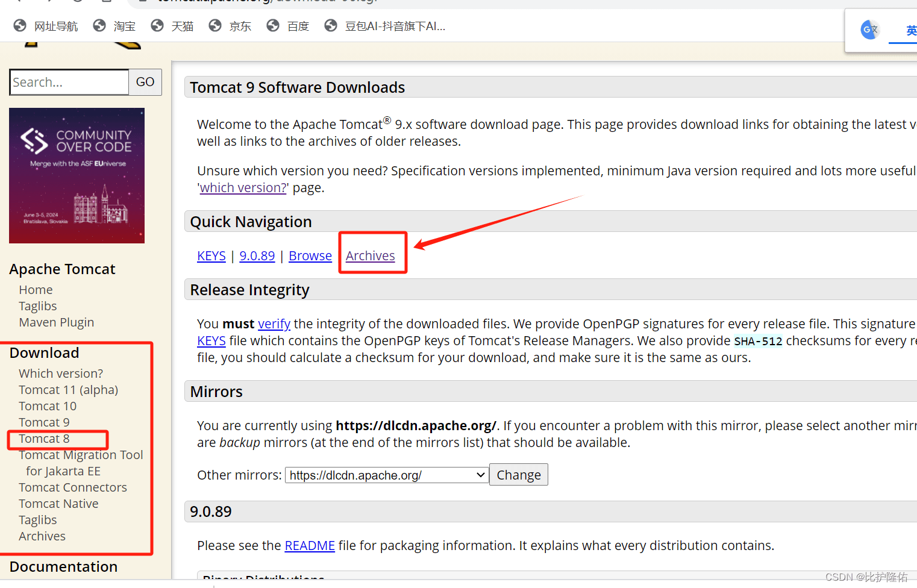Viewport: 917px width, 588px height.
Task: Click the globe icon of 网址导航 bookmark
Action: tap(20, 26)
